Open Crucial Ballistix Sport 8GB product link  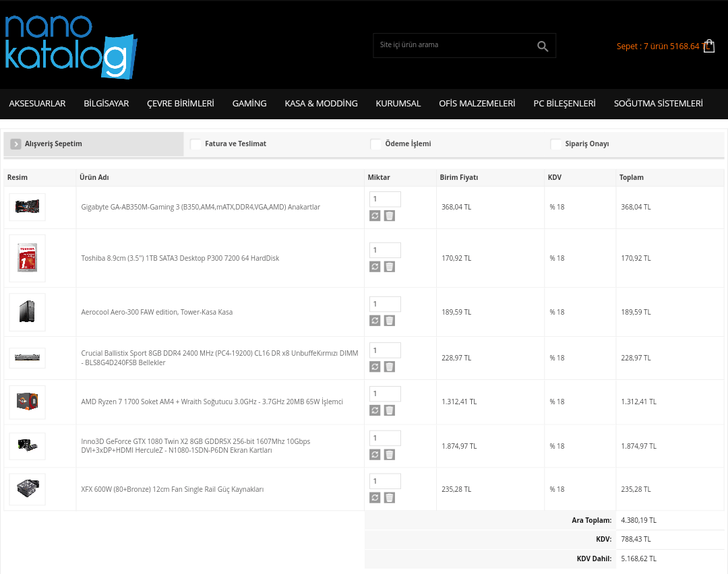[220, 358]
